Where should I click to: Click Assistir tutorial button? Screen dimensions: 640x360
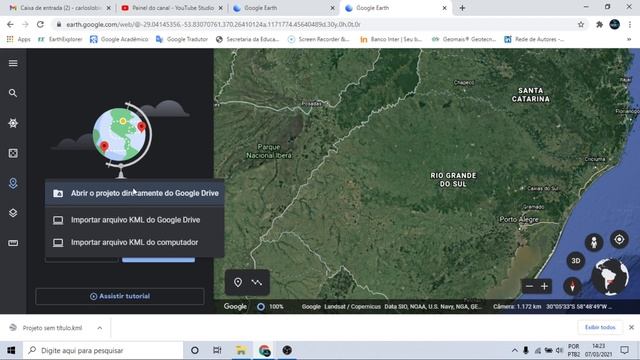pyautogui.click(x=120, y=296)
